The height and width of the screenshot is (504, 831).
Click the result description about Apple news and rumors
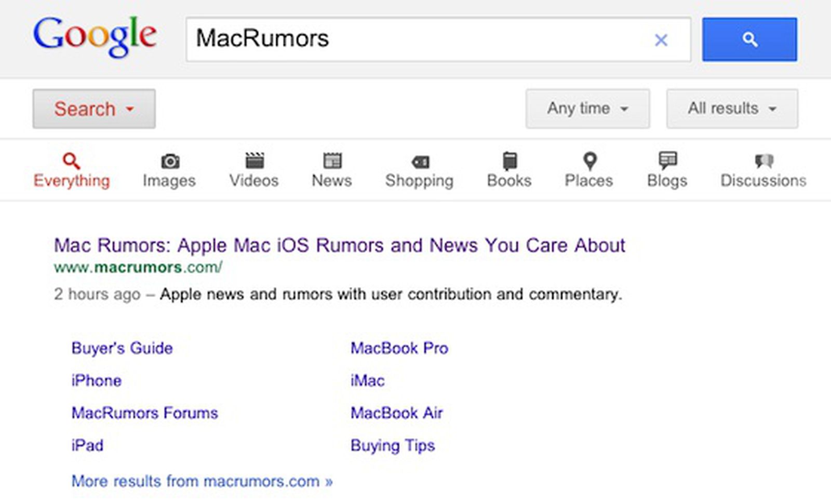tap(391, 294)
